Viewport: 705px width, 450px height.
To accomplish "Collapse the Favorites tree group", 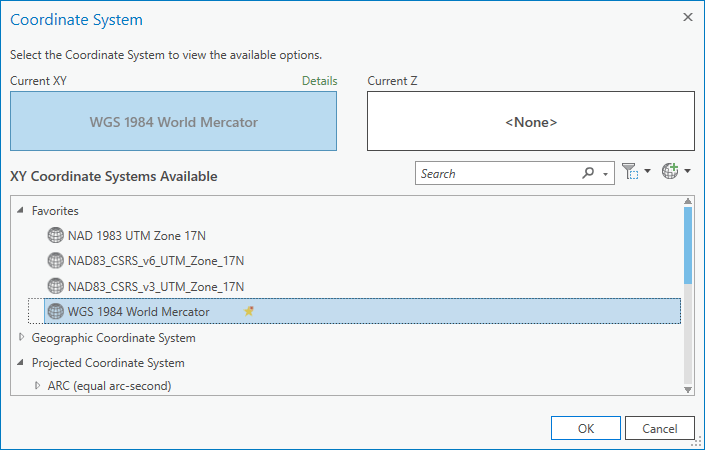I will 20,210.
